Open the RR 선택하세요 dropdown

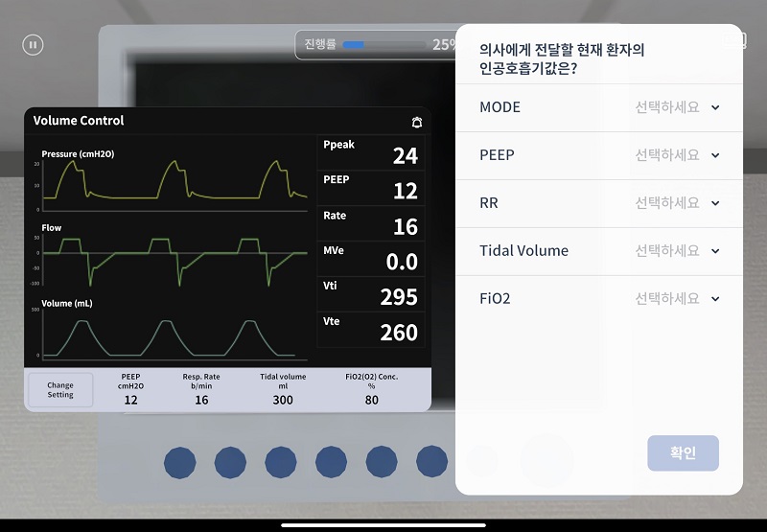click(676, 203)
